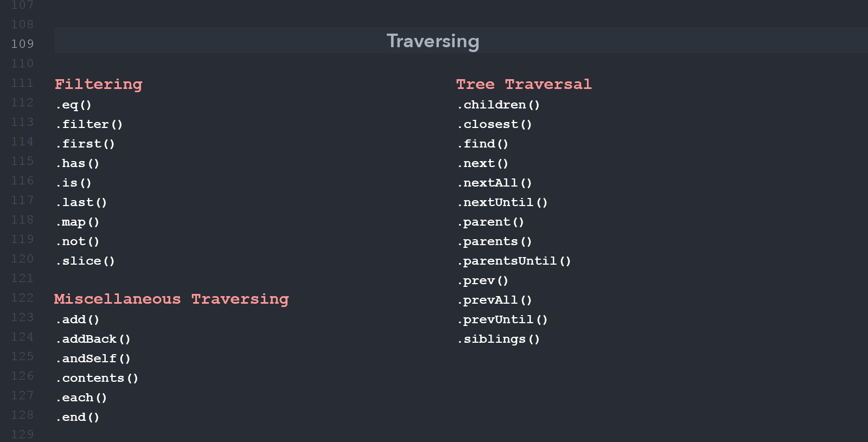The height and width of the screenshot is (442, 868).
Task: Click the Miscellaneous Traversing heading
Action: tap(171, 299)
